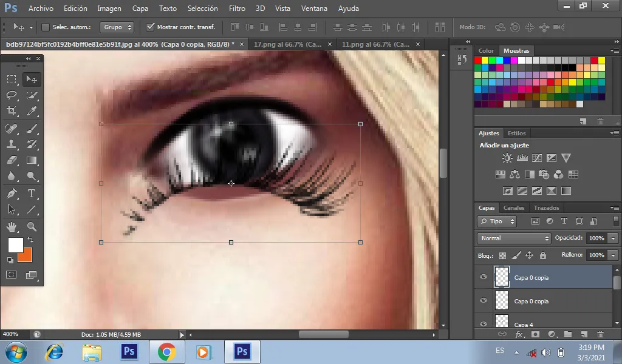Switch to the Estilos tab
622x364 pixels.
(516, 133)
